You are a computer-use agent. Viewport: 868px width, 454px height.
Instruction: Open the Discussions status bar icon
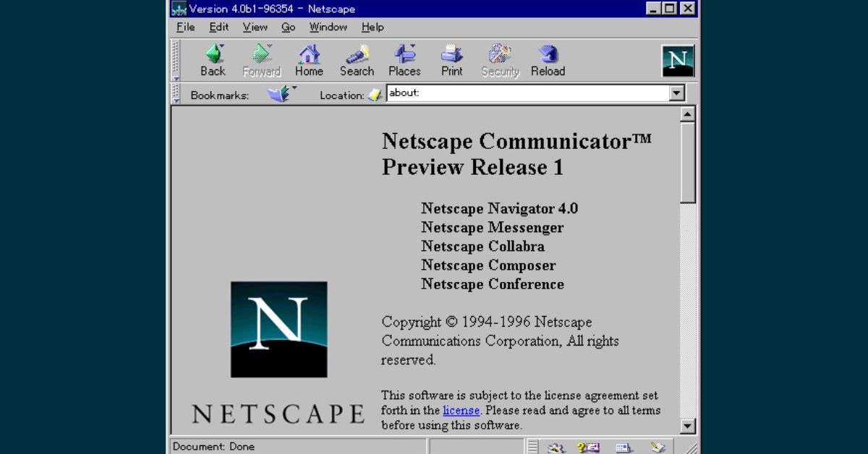624,447
